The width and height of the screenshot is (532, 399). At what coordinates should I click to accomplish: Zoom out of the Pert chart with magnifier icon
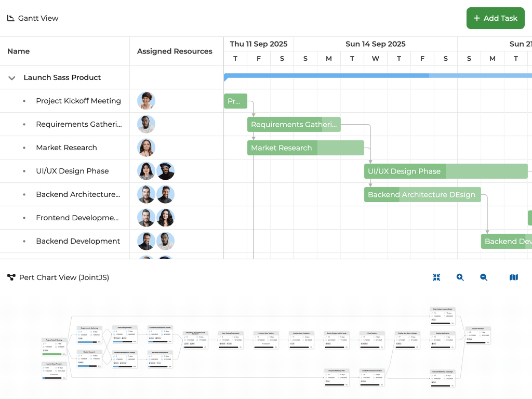[484, 277]
